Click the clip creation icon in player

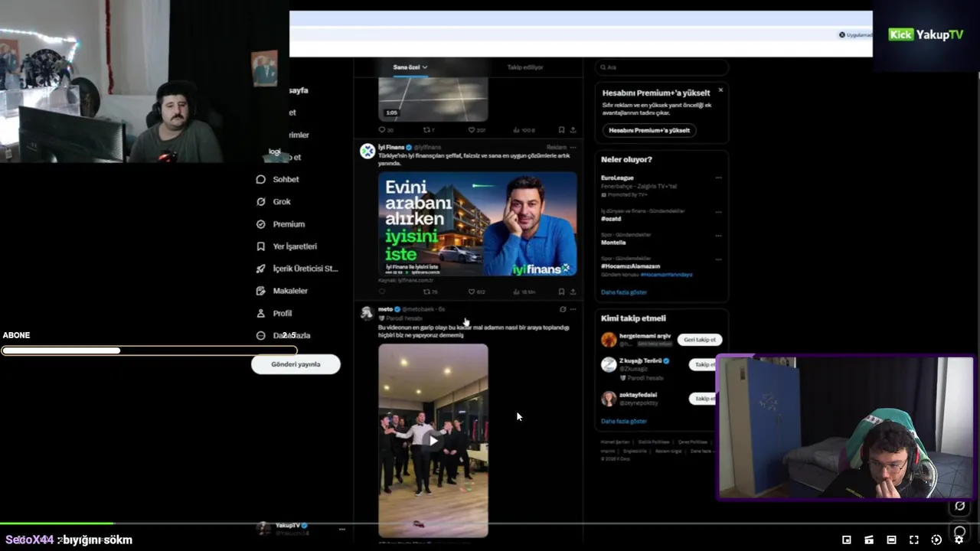point(869,540)
